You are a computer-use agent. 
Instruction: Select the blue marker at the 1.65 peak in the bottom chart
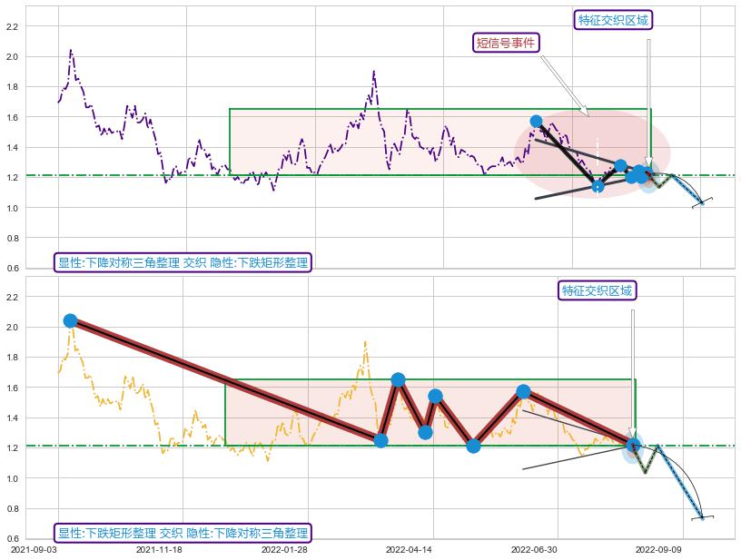pos(398,379)
